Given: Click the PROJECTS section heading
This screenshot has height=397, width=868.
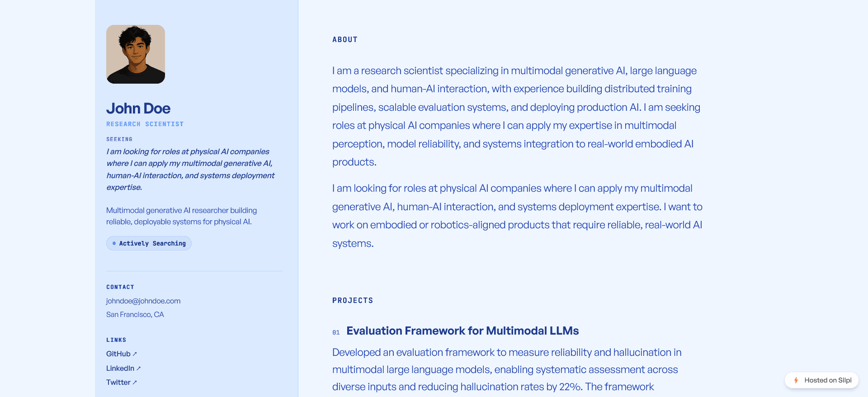Looking at the screenshot, I should click(353, 301).
